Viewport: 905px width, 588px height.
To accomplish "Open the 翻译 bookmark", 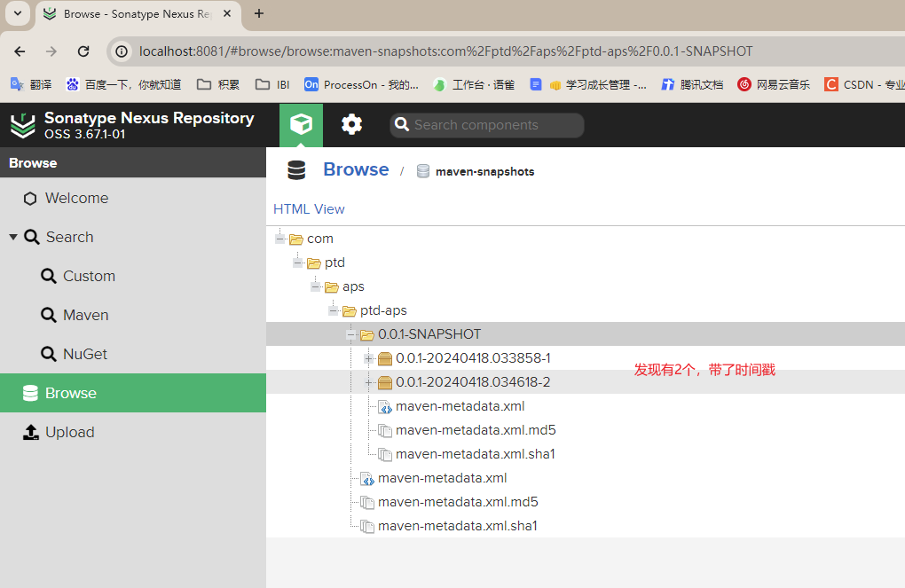I will (32, 85).
